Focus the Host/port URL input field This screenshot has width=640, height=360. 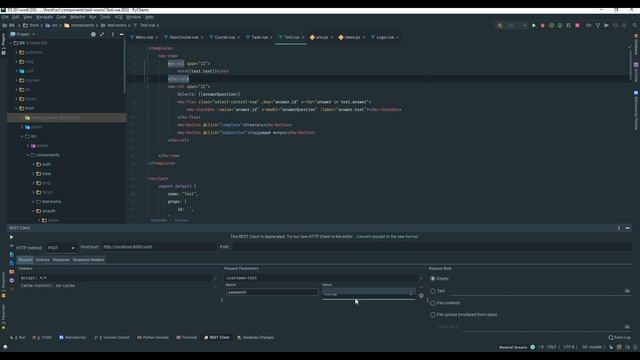tap(159, 247)
